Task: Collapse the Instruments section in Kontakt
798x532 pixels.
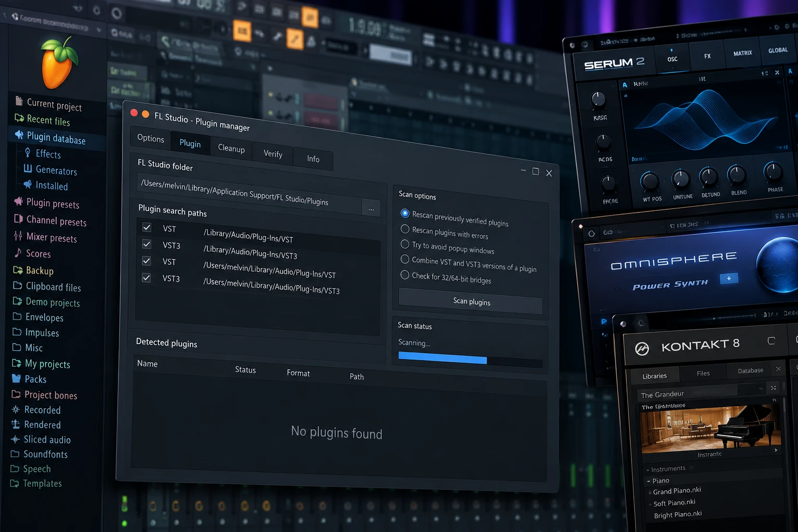Action: tap(648, 470)
